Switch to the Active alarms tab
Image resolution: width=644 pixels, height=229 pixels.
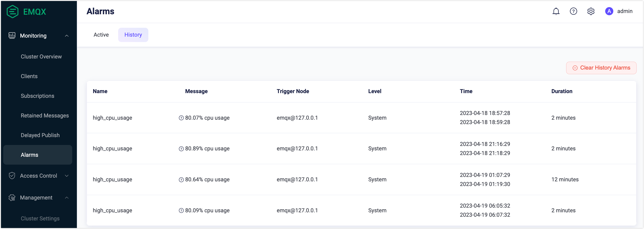[x=101, y=35]
